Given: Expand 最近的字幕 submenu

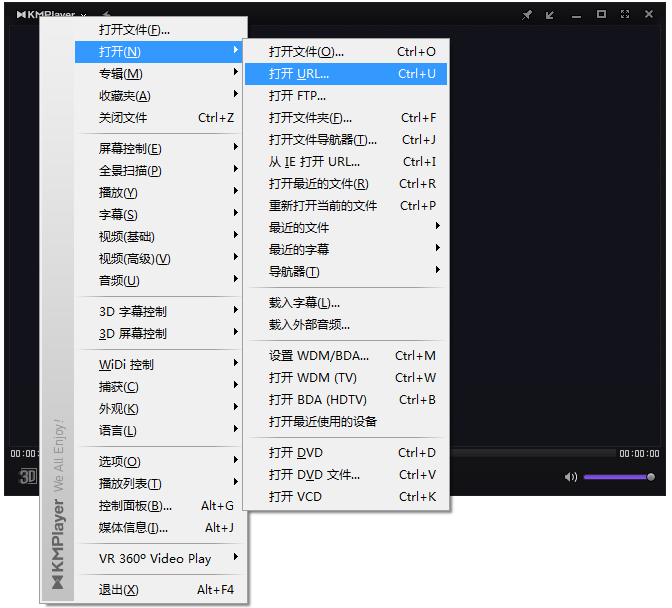Looking at the screenshot, I should coord(346,249).
